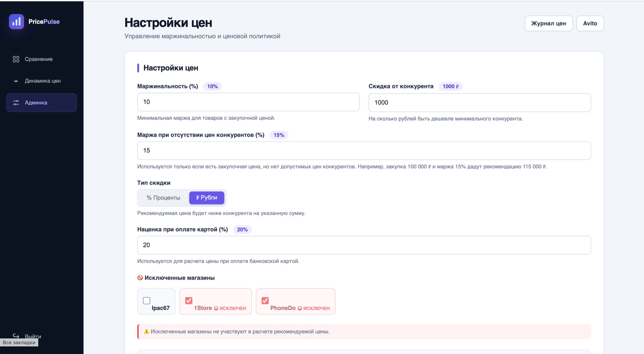
Task: Uncheck the PhoneDo excluded checkbox
Action: pyautogui.click(x=265, y=301)
